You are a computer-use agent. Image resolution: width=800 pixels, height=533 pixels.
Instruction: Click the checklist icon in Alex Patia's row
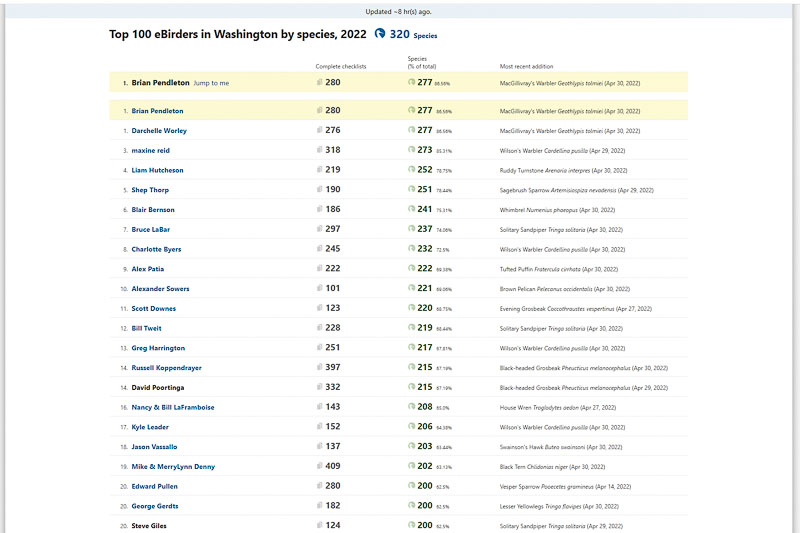point(319,268)
